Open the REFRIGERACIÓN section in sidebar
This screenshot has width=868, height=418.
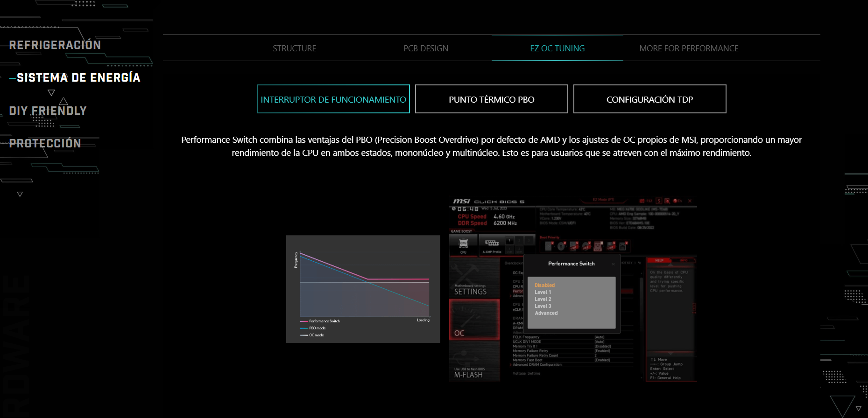(55, 45)
